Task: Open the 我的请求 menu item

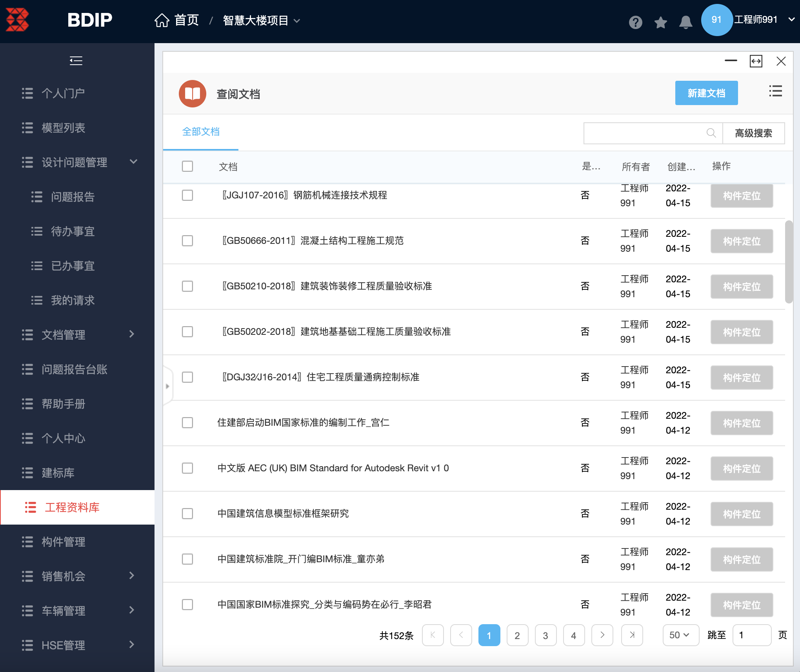Action: 73,300
